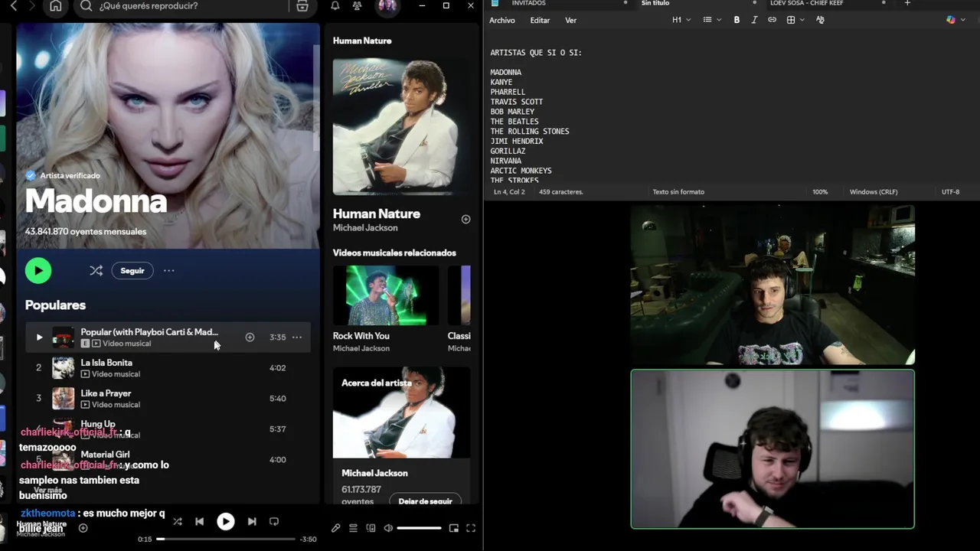Open Notepad's Editar menu
This screenshot has width=980, height=551.
[540, 21]
